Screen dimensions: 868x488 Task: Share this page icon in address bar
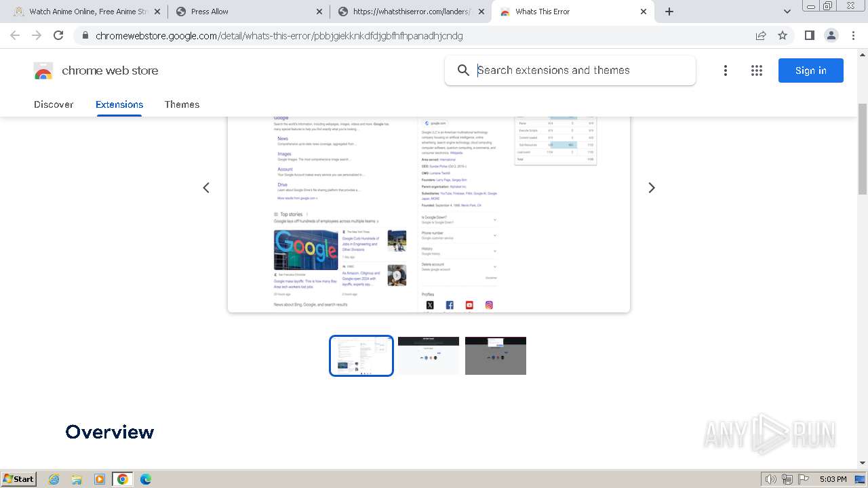[761, 35]
